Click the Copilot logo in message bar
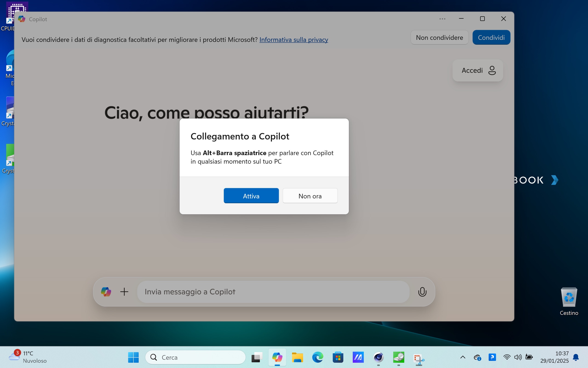Screen dimensions: 588x368 [106, 292]
